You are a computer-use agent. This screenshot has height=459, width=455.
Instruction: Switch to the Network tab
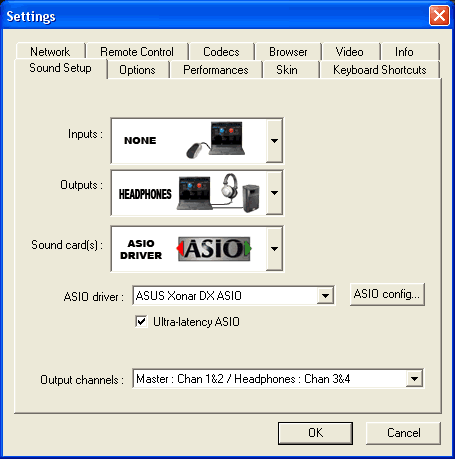[x=50, y=52]
